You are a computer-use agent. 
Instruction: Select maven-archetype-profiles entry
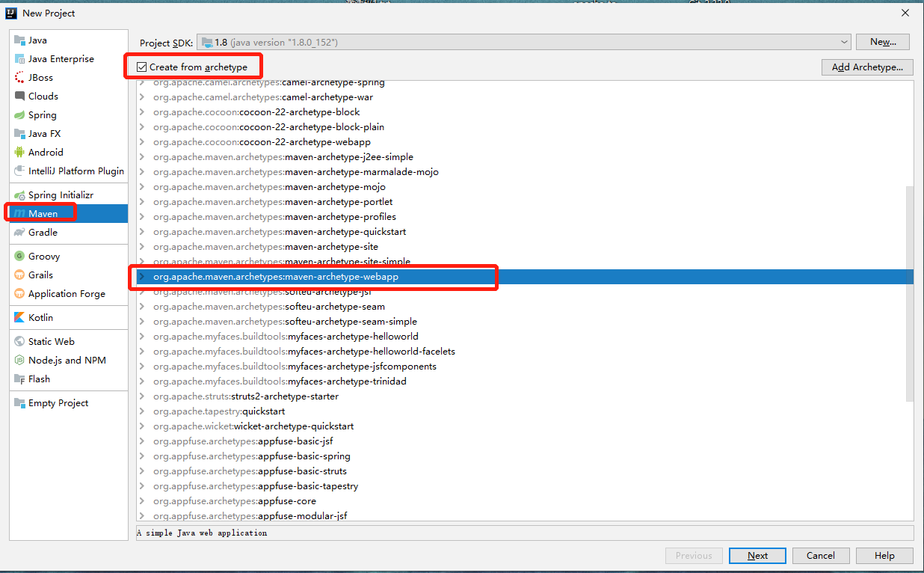(274, 217)
